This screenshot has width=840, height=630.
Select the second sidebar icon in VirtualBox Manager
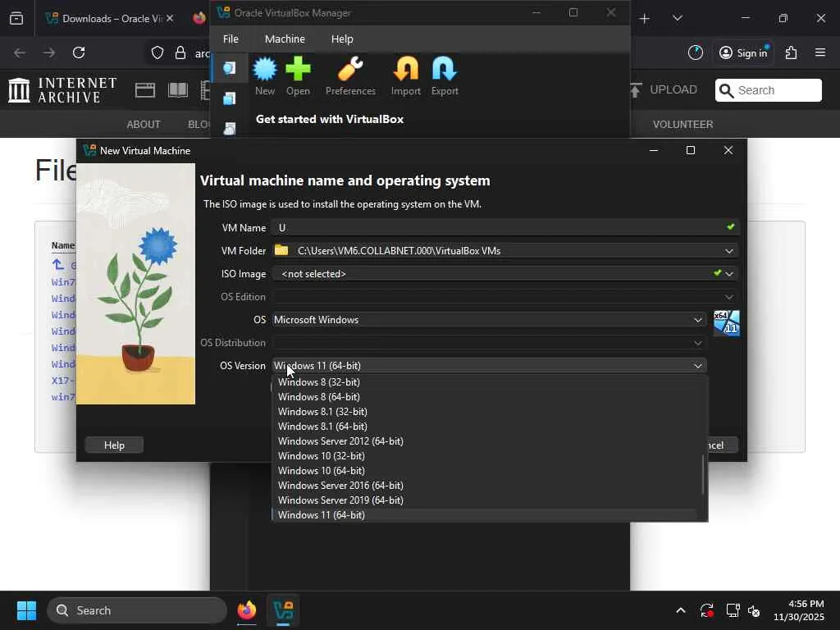230,98
